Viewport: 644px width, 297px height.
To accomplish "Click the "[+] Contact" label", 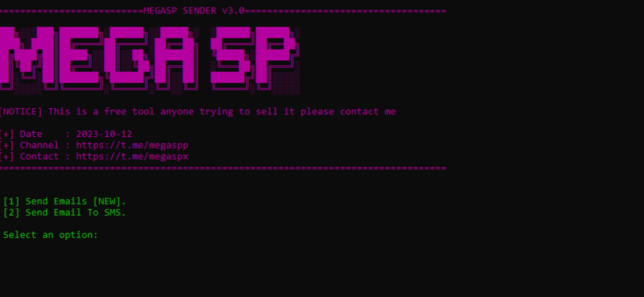I will [x=29, y=156].
